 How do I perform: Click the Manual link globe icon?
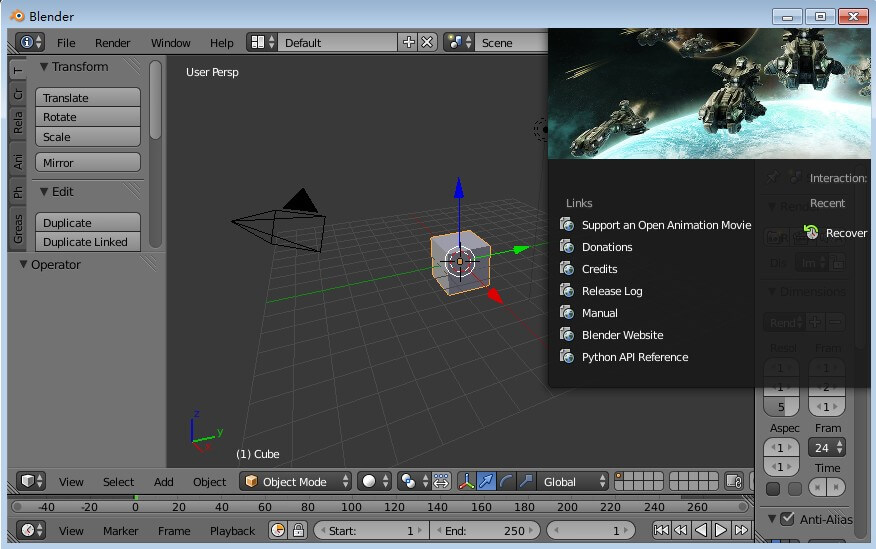(x=567, y=313)
